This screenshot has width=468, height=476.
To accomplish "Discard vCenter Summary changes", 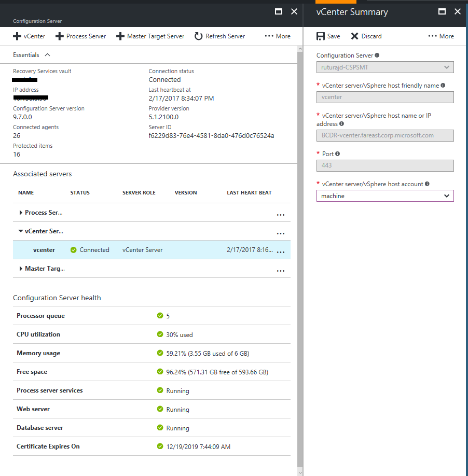I will [366, 36].
